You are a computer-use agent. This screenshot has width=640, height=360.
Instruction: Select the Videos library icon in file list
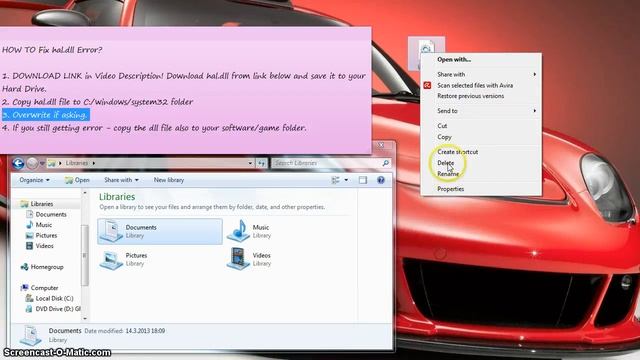(x=238, y=260)
